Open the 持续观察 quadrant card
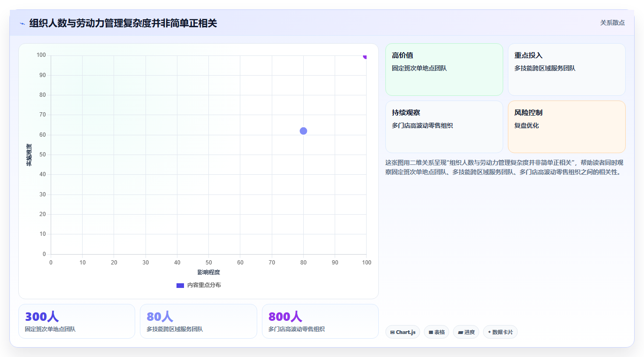This screenshot has width=644, height=357. point(444,127)
